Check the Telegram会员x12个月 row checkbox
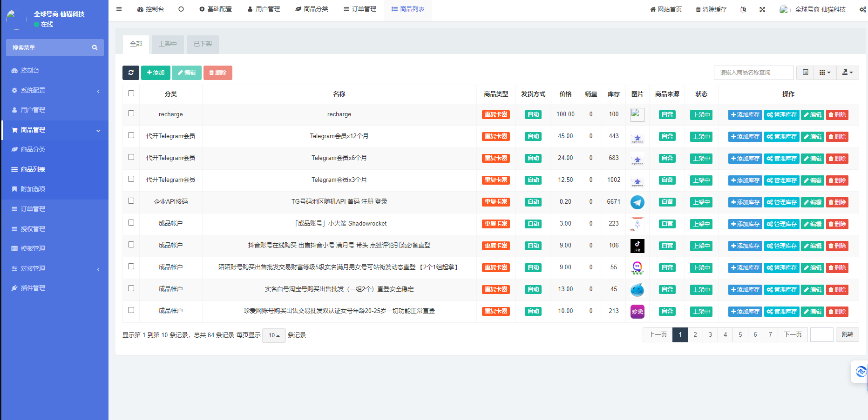This screenshot has height=420, width=868. coord(131,135)
